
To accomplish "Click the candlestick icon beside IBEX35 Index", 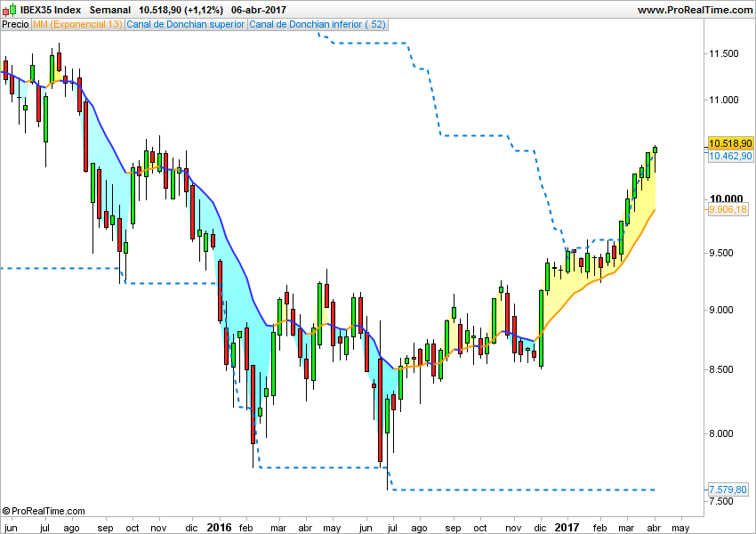I will [10, 9].
